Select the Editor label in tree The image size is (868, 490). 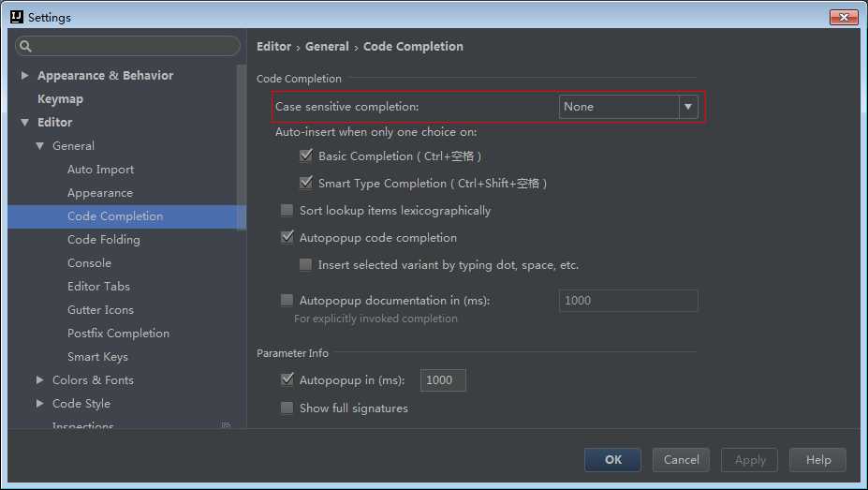[55, 122]
